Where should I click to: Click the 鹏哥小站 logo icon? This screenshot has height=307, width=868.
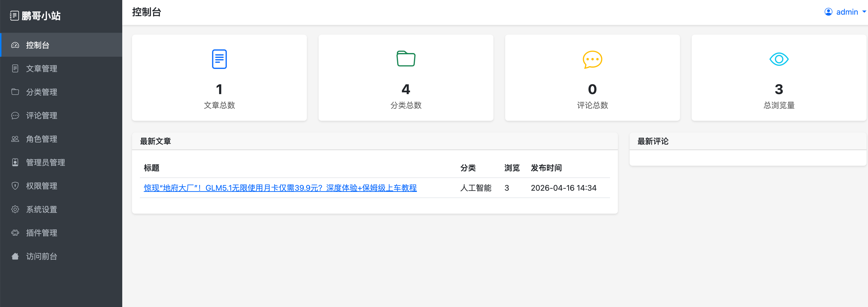tap(14, 15)
